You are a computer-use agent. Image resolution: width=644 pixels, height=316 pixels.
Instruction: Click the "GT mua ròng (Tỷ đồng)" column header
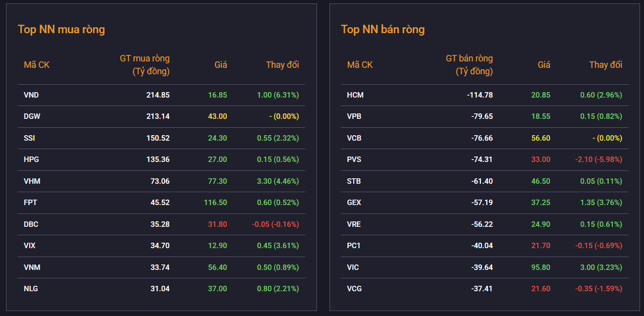coord(145,65)
